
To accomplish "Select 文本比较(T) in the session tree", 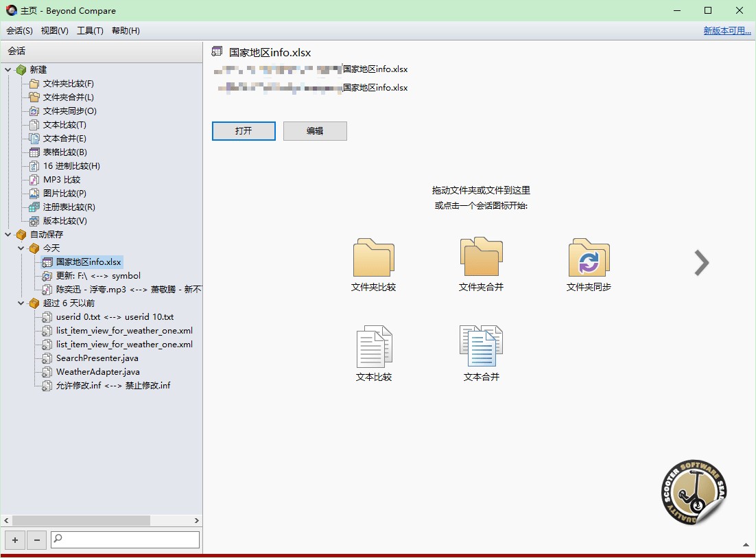I will coord(64,125).
